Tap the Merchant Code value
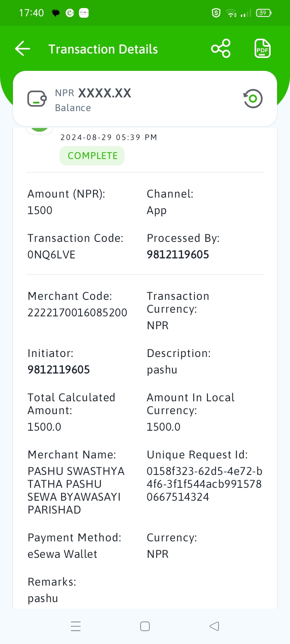The width and height of the screenshot is (290, 644). pyautogui.click(x=77, y=313)
